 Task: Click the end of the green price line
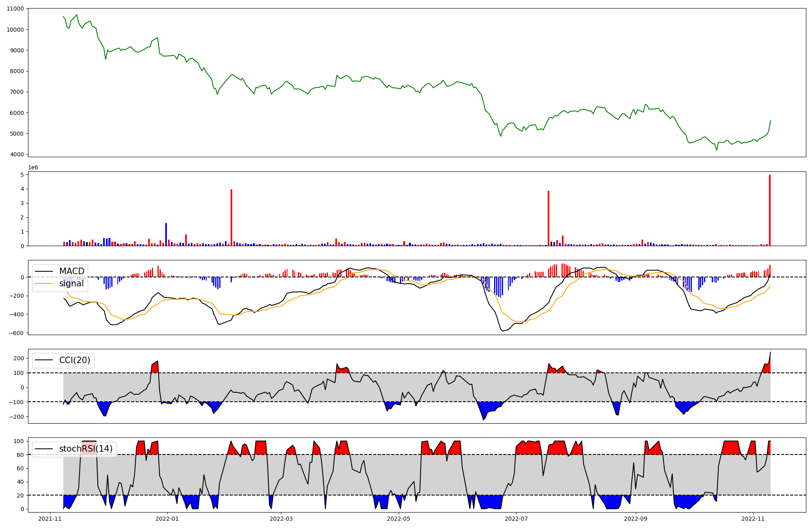tap(771, 120)
